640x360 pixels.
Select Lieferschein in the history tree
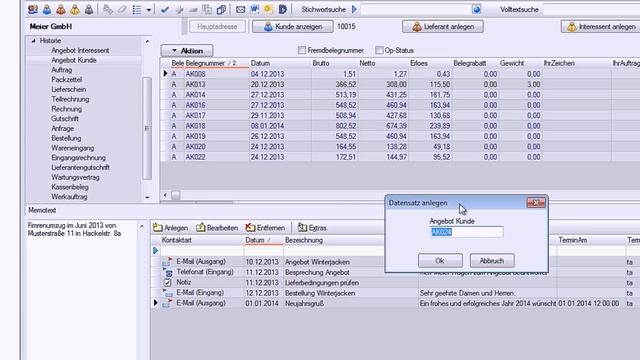tap(69, 89)
